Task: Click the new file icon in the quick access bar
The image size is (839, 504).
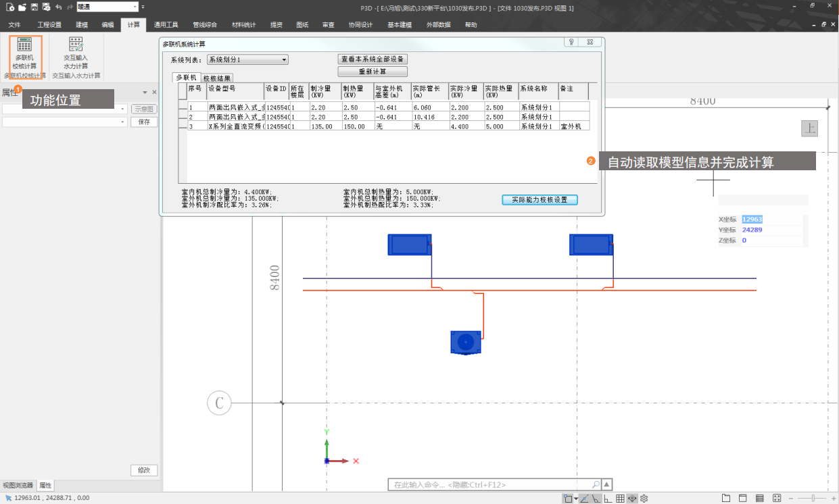Action: [x=10, y=7]
